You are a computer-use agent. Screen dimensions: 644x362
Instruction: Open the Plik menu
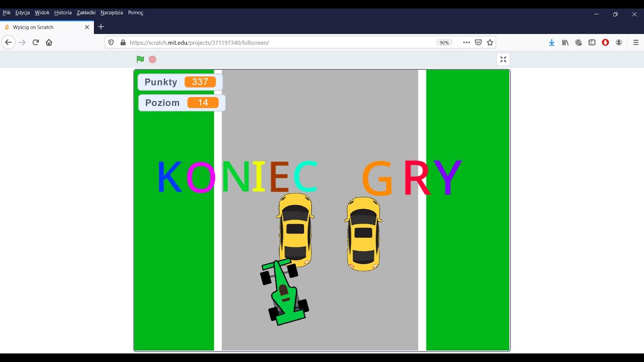tap(7, 13)
